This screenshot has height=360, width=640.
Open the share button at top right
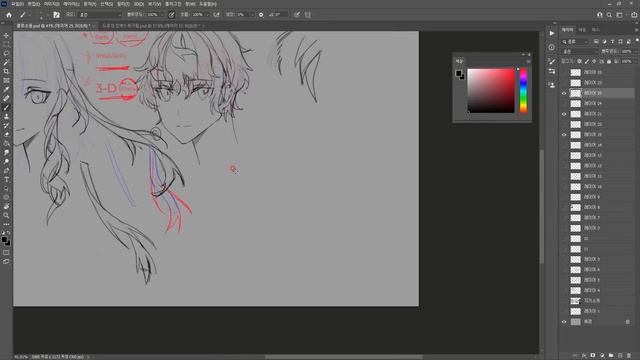[634, 15]
